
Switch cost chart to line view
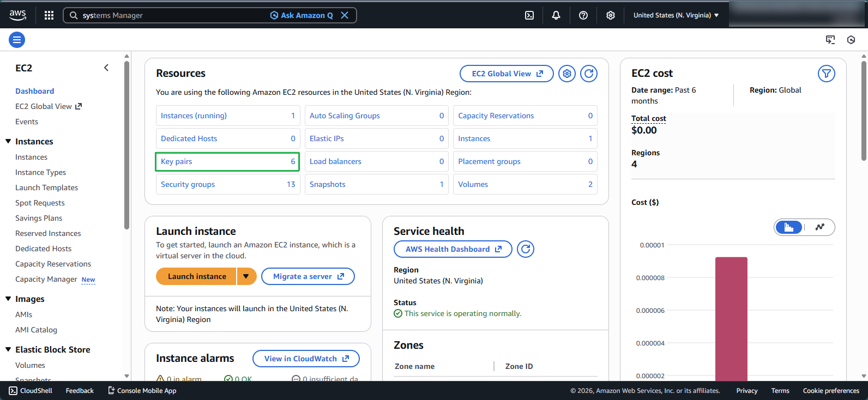tap(820, 227)
